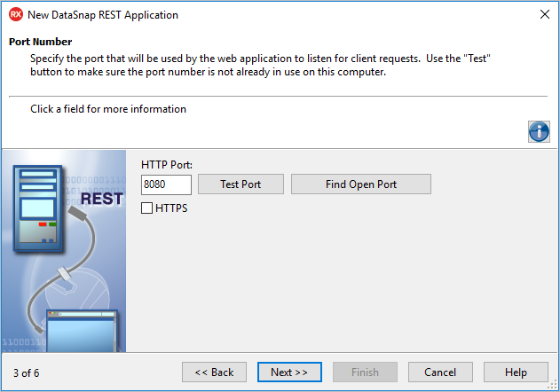Viewport: 560px width, 392px height.
Task: Click the 'HTTP Port:' label
Action: (167, 165)
